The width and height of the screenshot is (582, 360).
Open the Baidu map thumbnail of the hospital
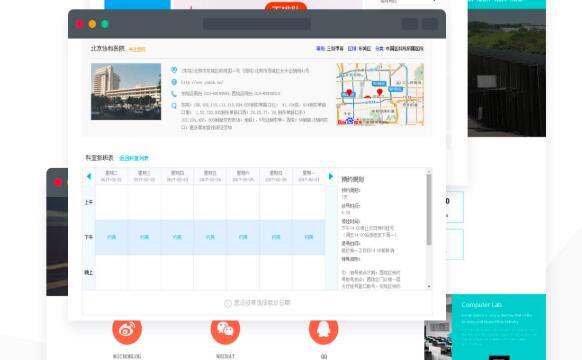tap(380, 94)
